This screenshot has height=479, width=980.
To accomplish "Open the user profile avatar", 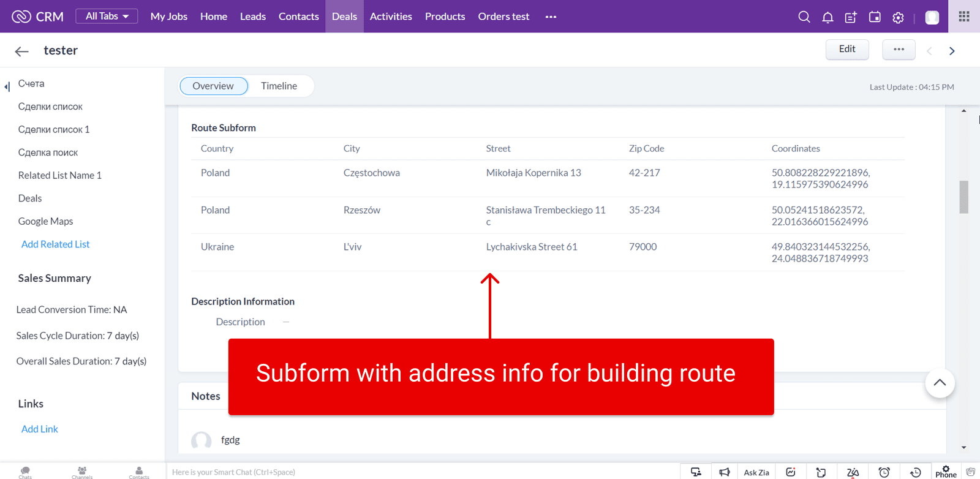I will coord(932,17).
